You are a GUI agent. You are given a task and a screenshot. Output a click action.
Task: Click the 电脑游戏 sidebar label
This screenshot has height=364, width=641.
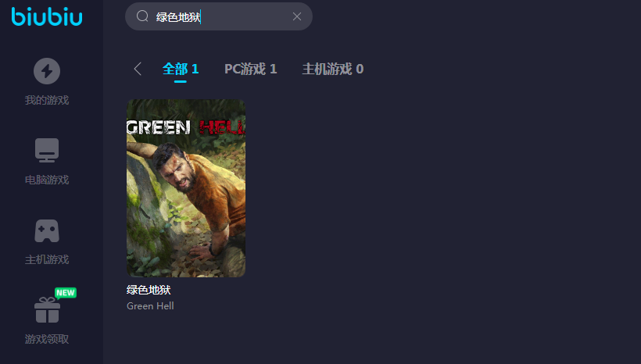tap(47, 180)
